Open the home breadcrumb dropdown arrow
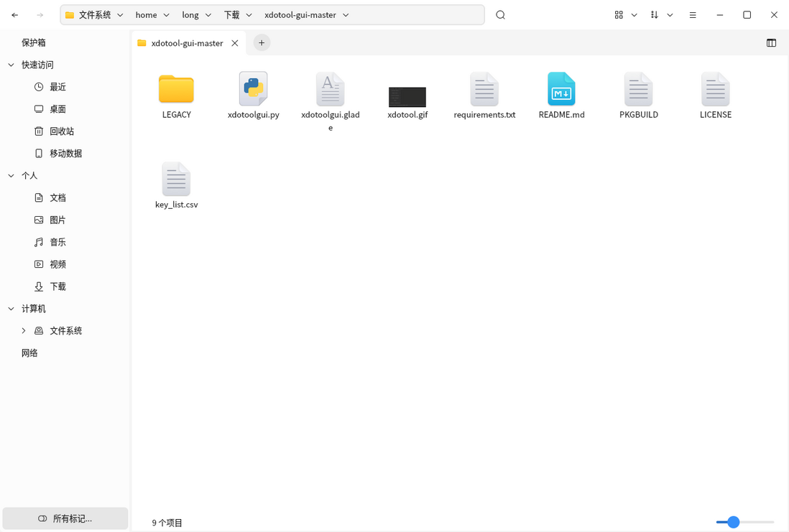 point(167,15)
